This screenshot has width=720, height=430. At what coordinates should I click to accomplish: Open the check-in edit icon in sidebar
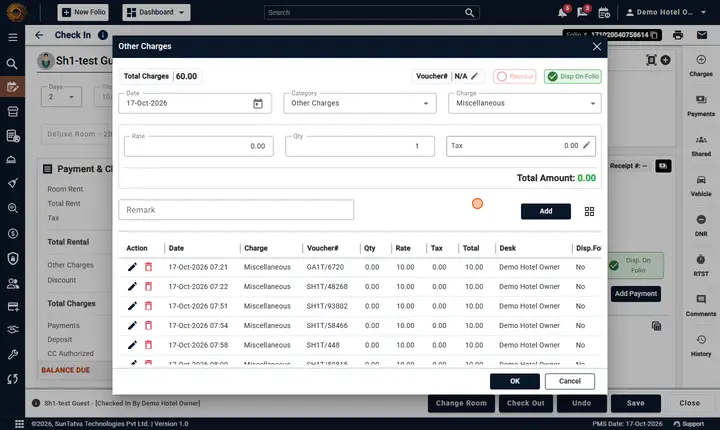click(12, 87)
